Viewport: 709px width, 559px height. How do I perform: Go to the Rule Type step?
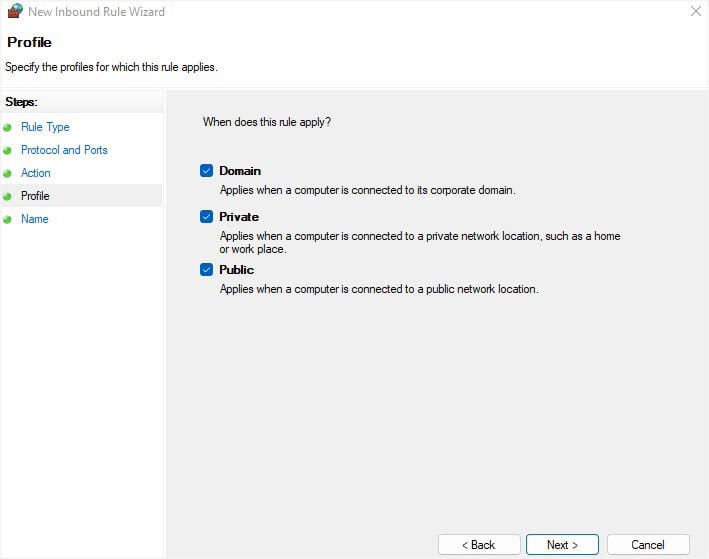coord(45,127)
